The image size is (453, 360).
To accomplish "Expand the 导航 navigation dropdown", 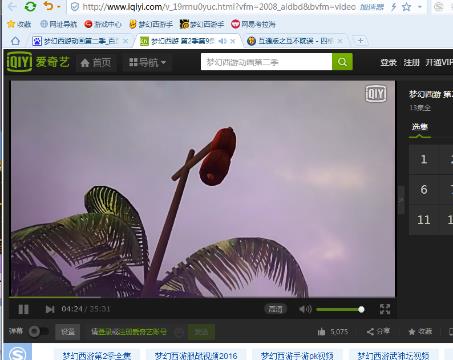I will point(147,62).
